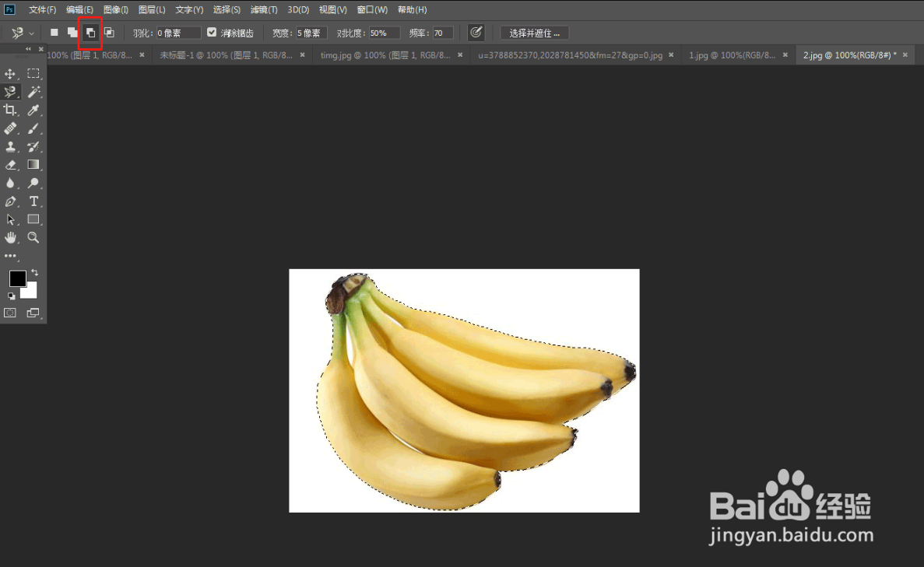924x567 pixels.
Task: Select the Eyedropper tool
Action: click(x=33, y=110)
